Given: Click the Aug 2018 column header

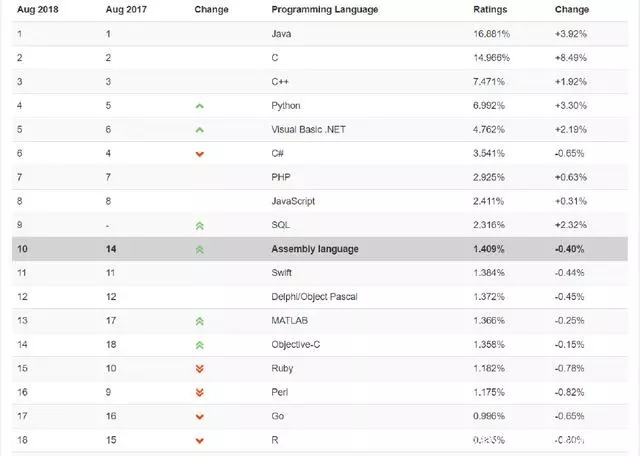Looking at the screenshot, I should (36, 10).
